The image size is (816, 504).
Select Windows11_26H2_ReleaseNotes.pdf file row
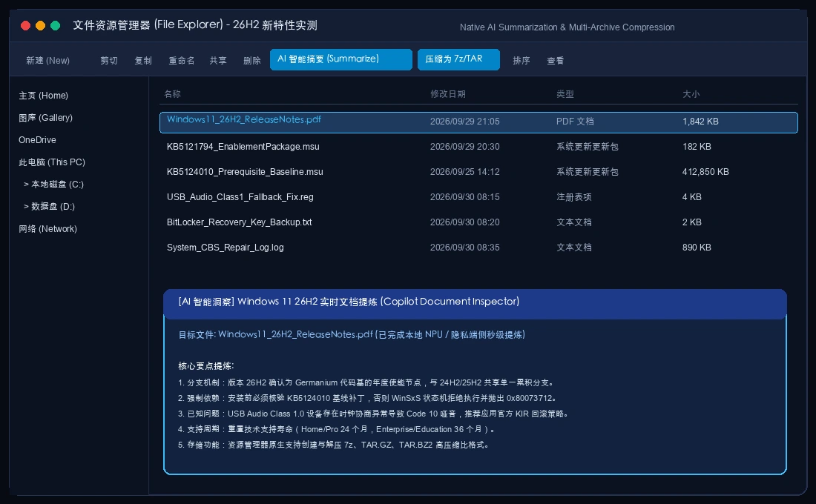click(x=478, y=122)
